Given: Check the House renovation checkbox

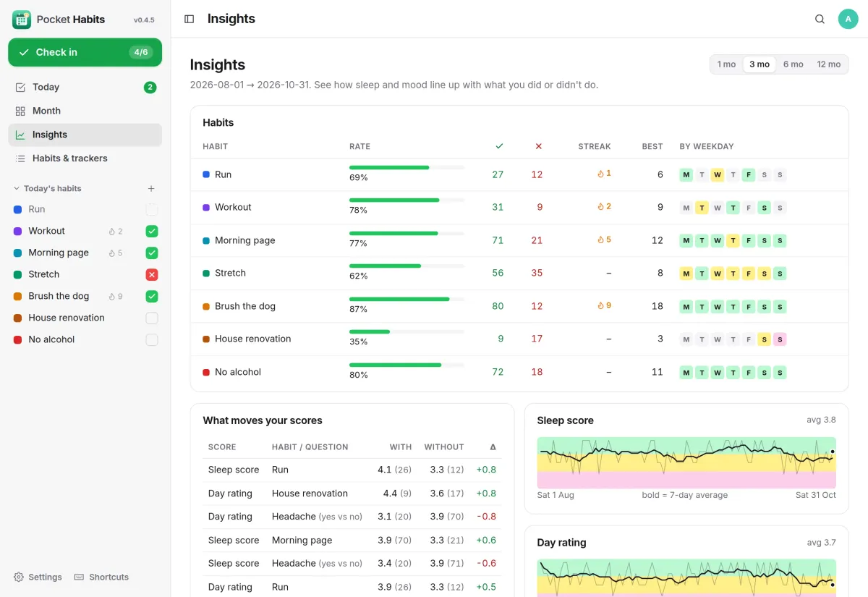Looking at the screenshot, I should click(152, 318).
